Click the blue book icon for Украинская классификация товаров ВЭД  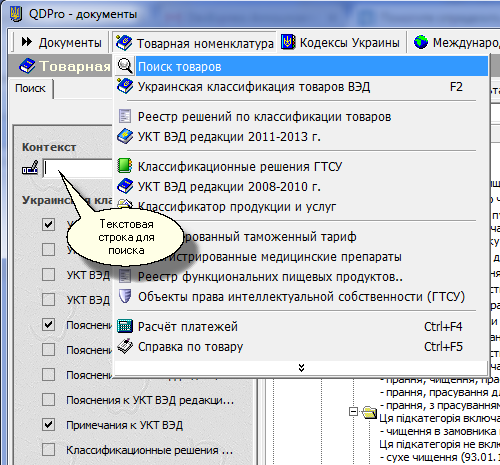[x=125, y=86]
